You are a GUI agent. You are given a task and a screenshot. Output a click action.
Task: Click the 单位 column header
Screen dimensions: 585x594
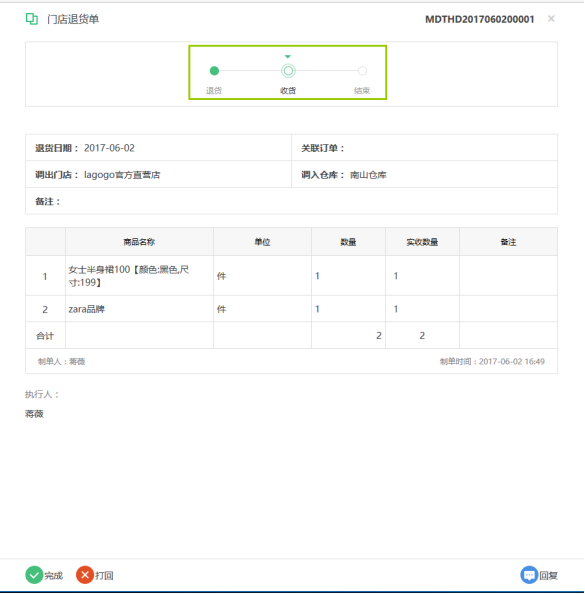point(262,242)
